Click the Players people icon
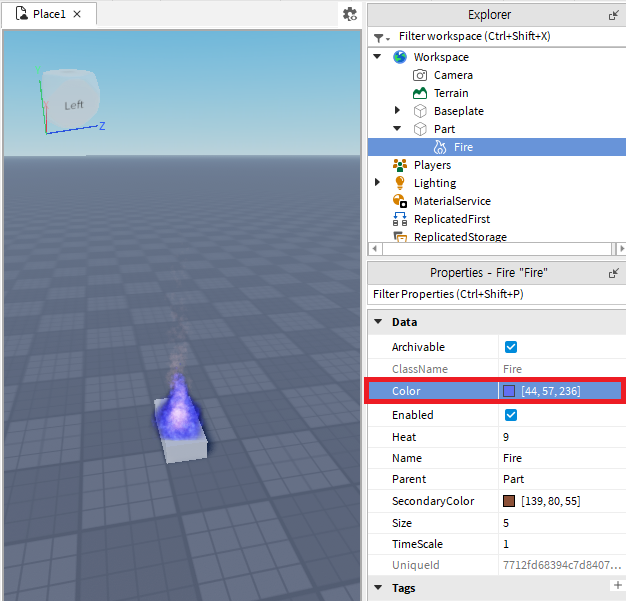Screen dimensions: 626x601 tap(400, 165)
